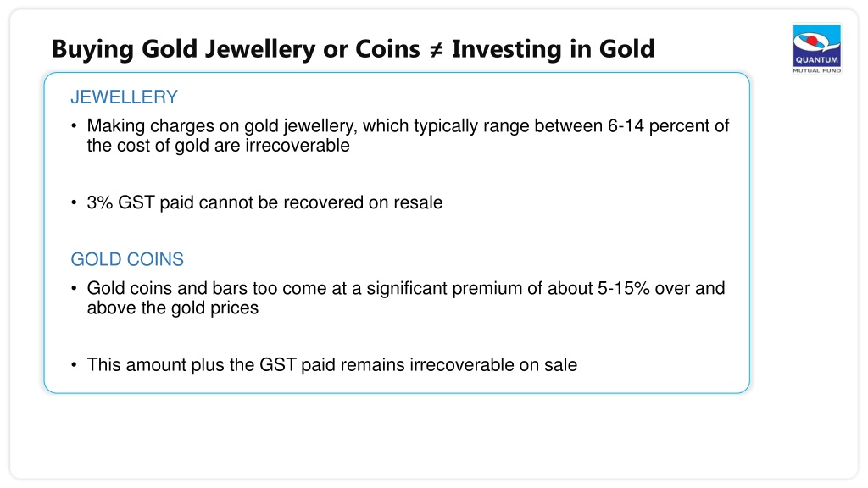Click 'above the gold prices' text line
Viewport: 868px width, 488px height.
(x=173, y=308)
